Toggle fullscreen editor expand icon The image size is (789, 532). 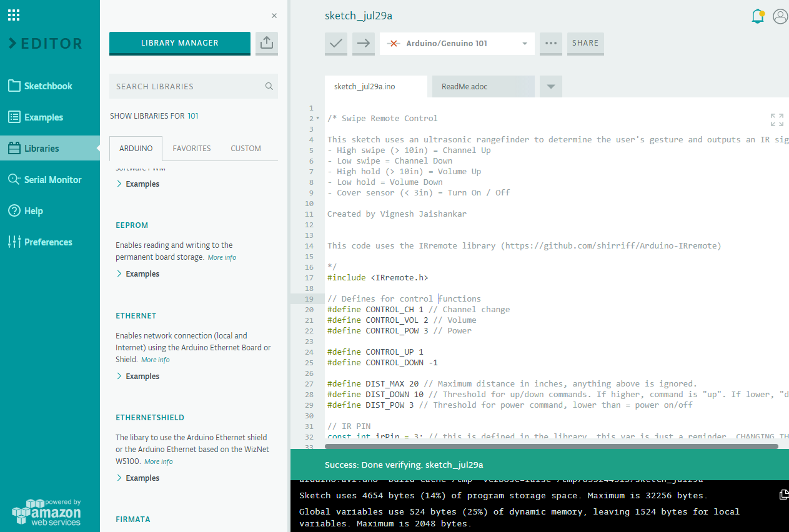(x=777, y=120)
